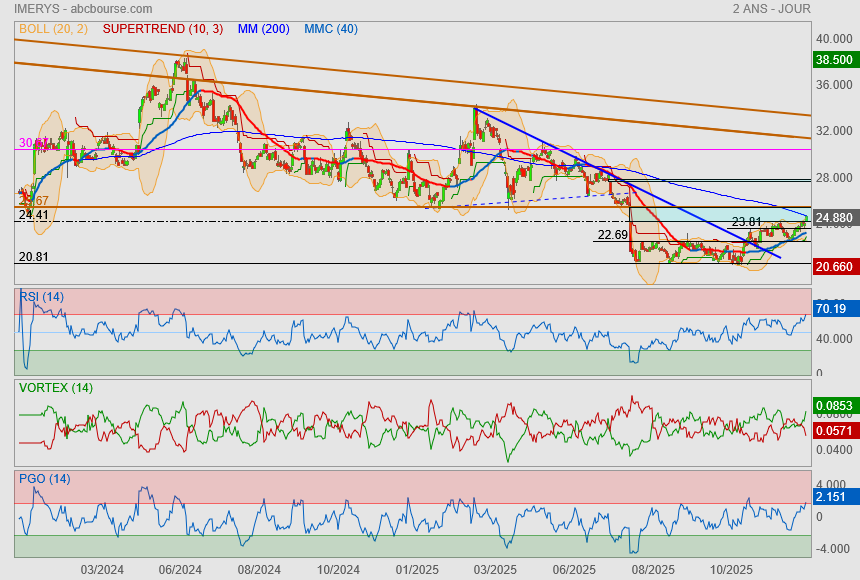Viewport: 860px width, 580px height.
Task: Click the red 20.660 price badge
Action: 834,266
